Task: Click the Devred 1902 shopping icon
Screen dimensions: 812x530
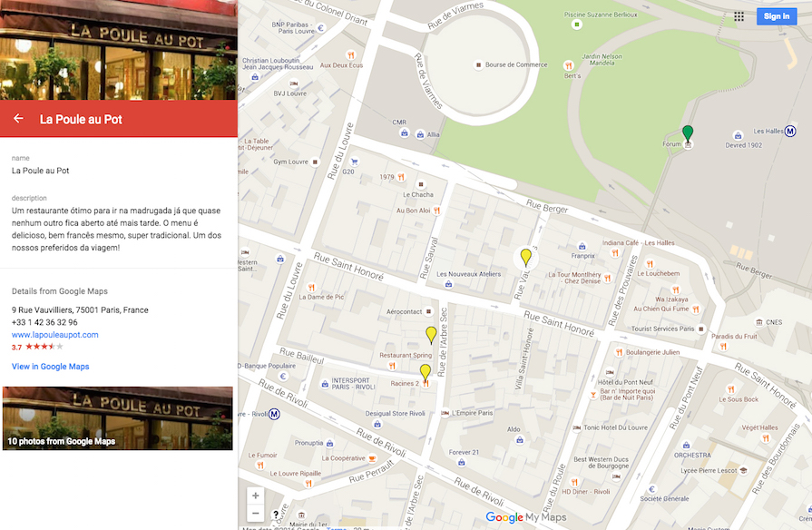Action: point(738,135)
